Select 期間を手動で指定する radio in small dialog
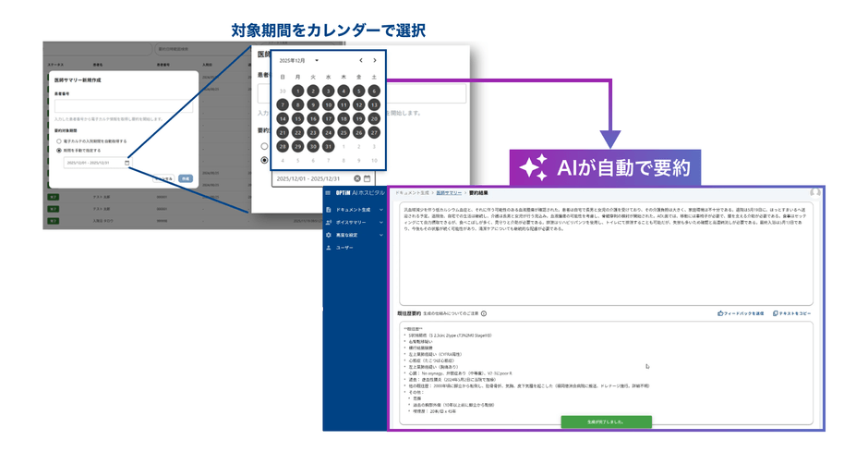The image size is (868, 464). pos(59,151)
